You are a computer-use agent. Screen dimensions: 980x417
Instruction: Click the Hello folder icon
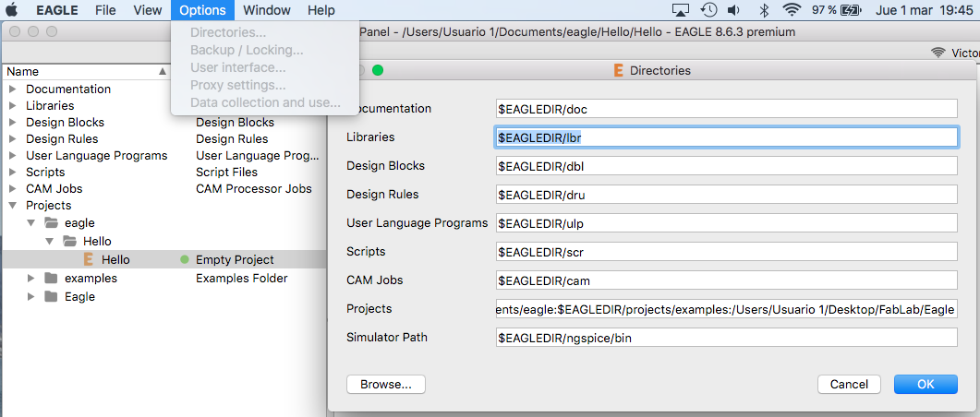(x=68, y=241)
